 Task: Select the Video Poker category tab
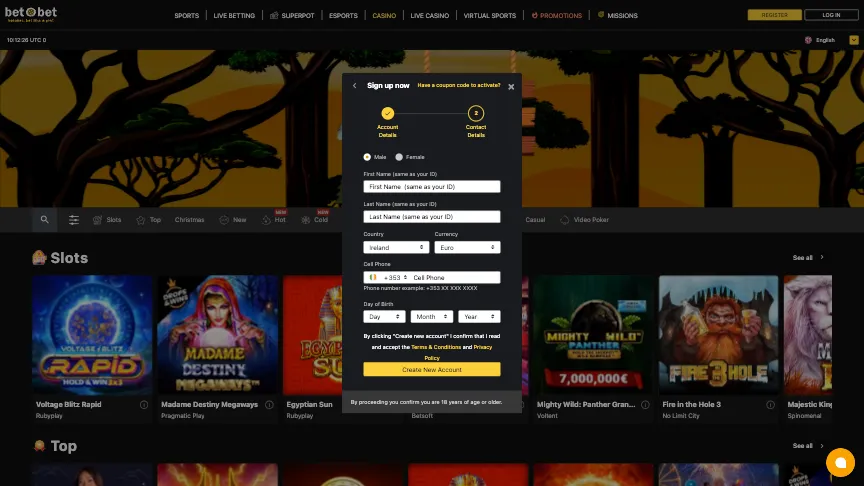click(x=585, y=220)
